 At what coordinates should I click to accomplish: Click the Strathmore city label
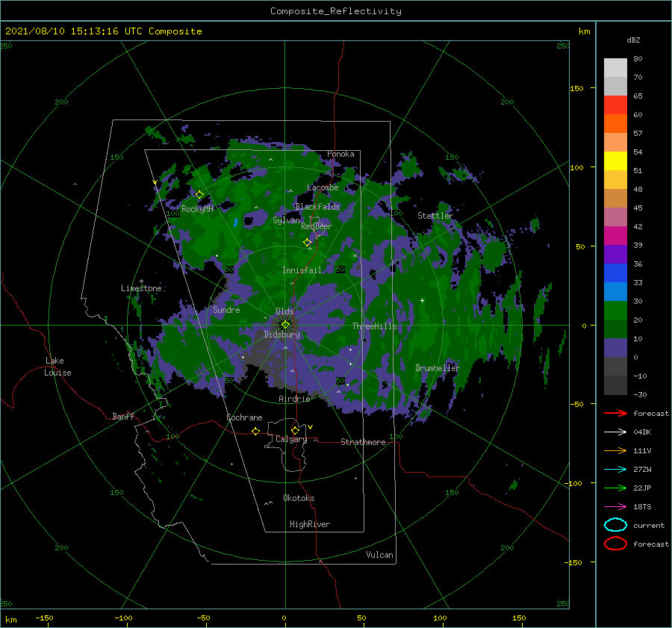[363, 442]
